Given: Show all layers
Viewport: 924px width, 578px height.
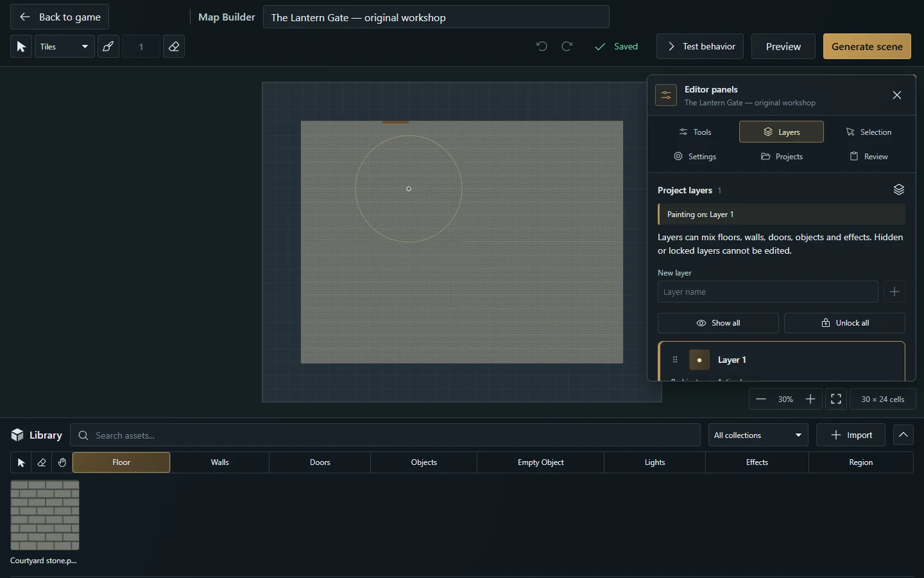Looking at the screenshot, I should [718, 323].
